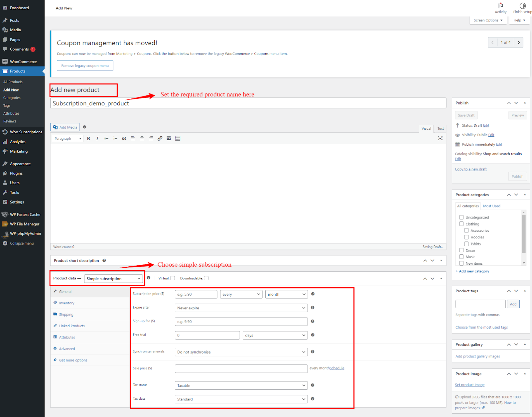Click the product name title field

click(248, 103)
